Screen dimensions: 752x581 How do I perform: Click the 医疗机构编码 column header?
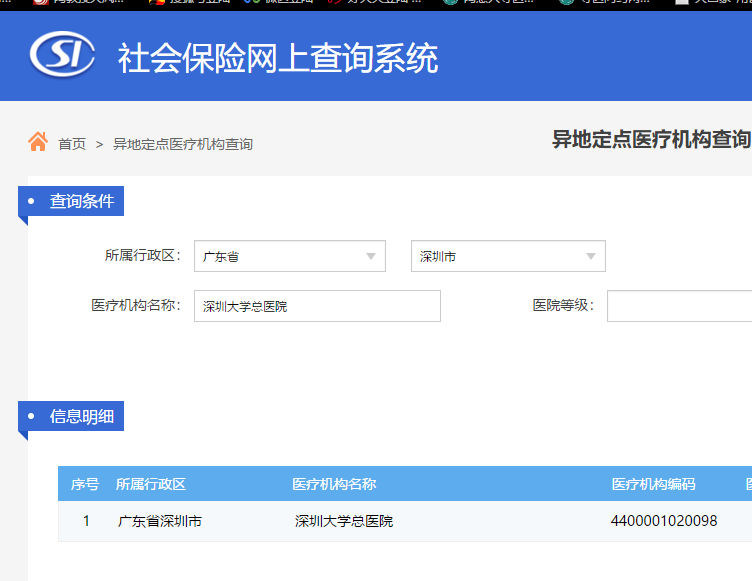[653, 484]
